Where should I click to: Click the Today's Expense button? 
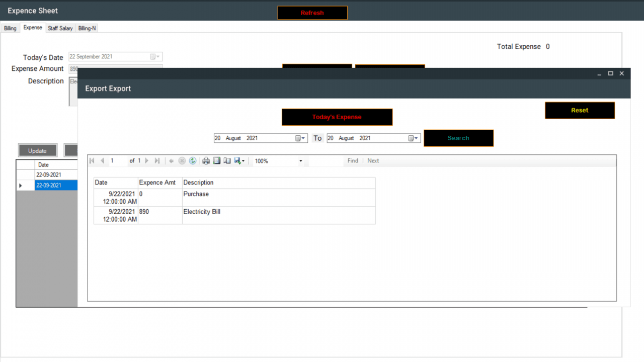pyautogui.click(x=337, y=117)
